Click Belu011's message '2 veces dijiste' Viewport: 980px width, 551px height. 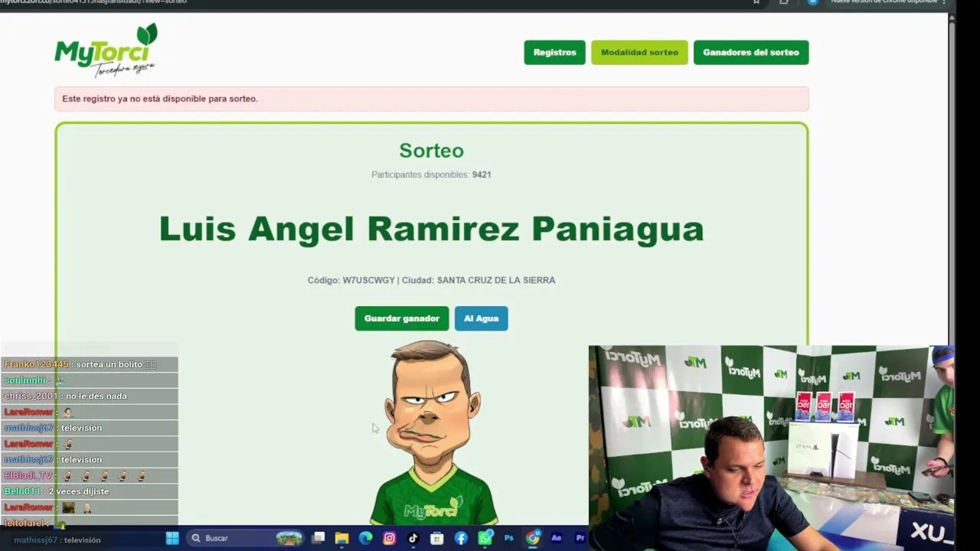pyautogui.click(x=90, y=491)
